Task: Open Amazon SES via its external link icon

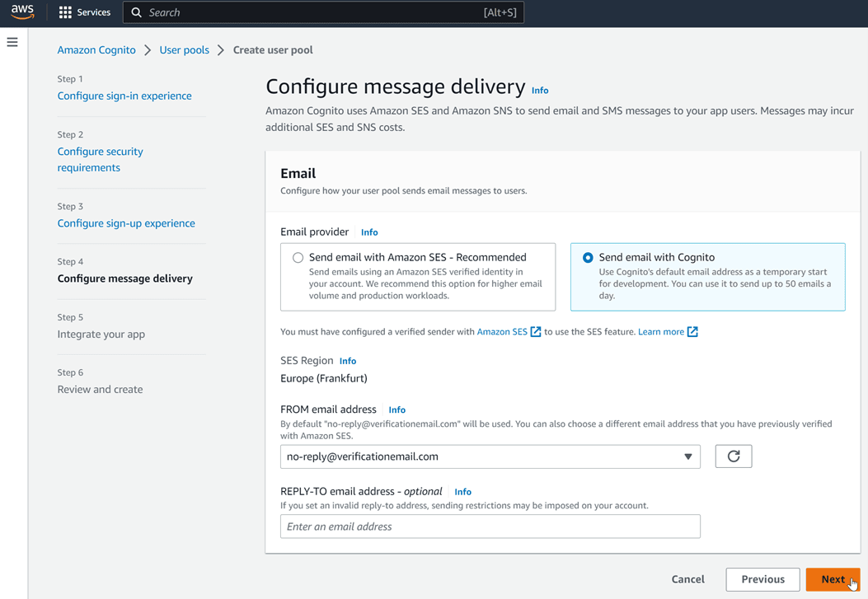Action: (535, 331)
